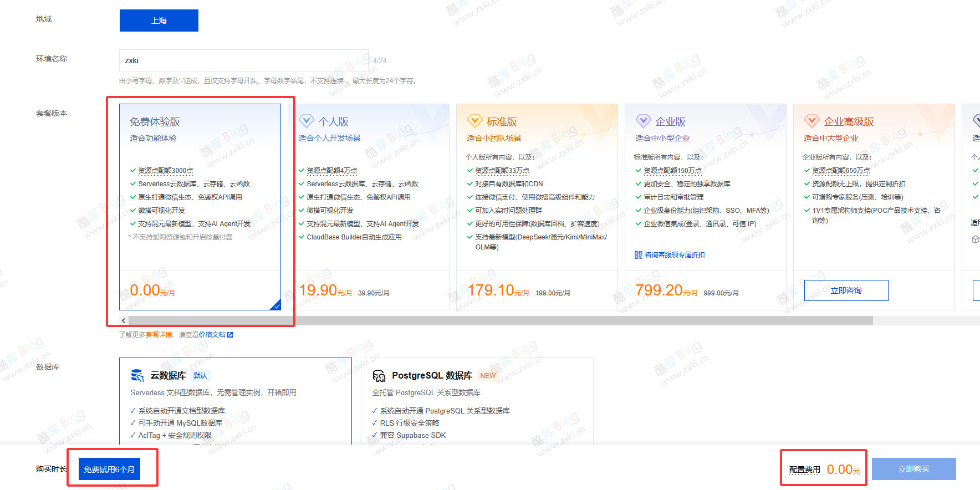
Task: Click 兼容 Supabase SDK text
Action: (x=413, y=435)
